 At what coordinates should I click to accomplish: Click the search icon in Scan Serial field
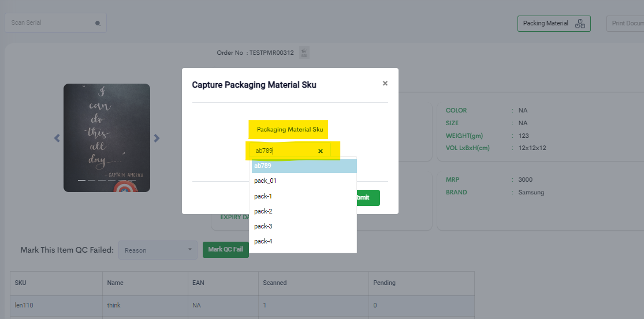(98, 24)
